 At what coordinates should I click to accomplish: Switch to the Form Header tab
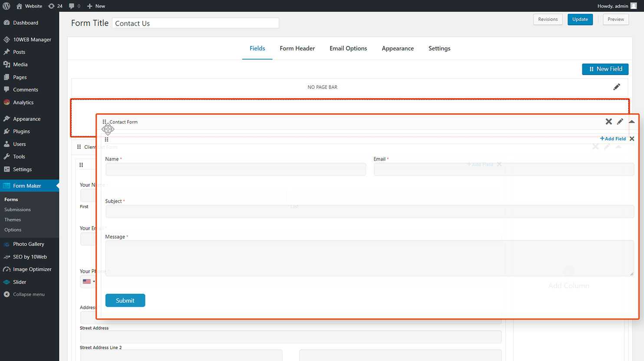[x=297, y=49]
